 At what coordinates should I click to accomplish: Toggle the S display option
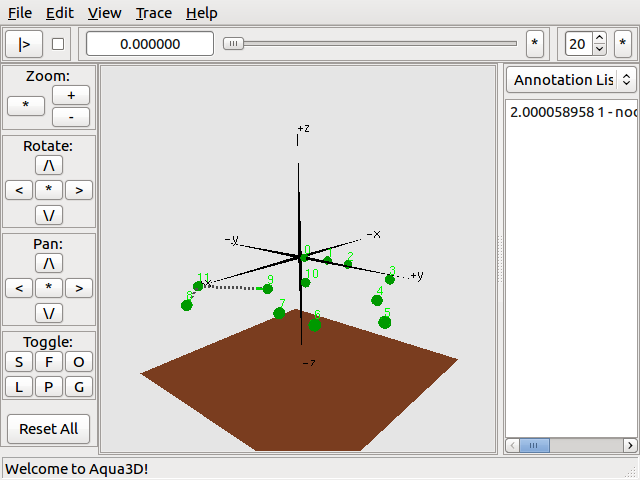pyautogui.click(x=19, y=362)
